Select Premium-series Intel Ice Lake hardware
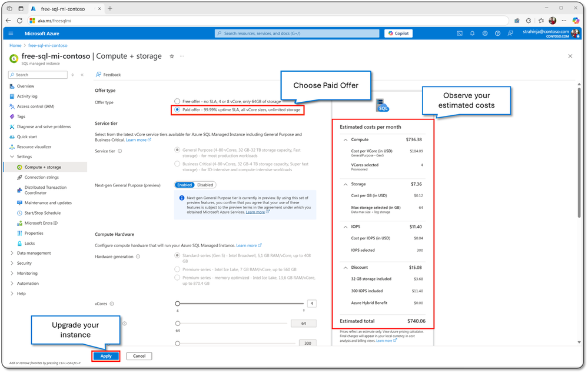The image size is (588, 373). coord(177,269)
